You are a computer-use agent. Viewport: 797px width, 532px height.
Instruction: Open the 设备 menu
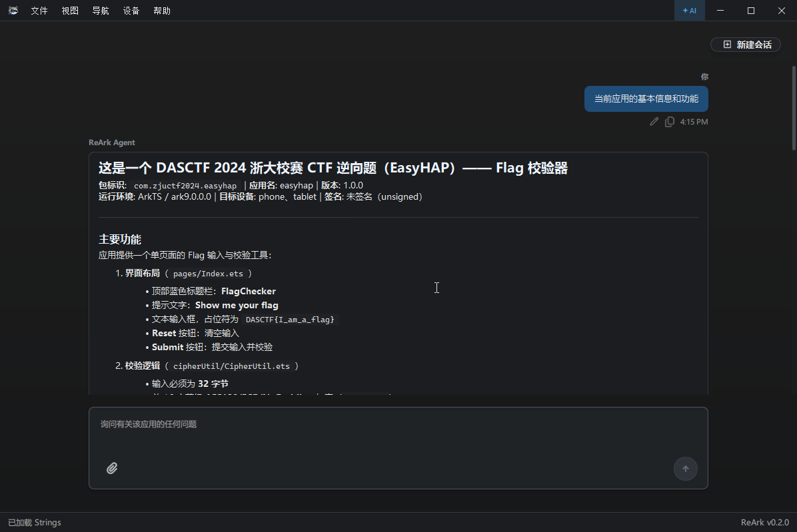pos(131,11)
